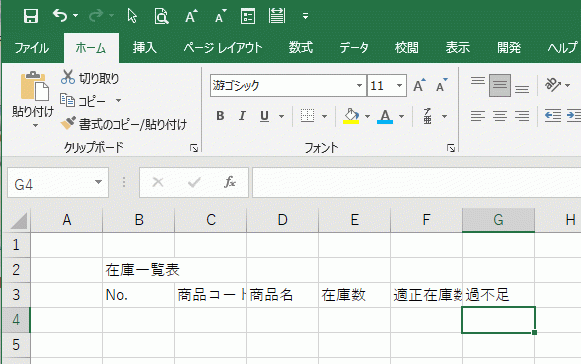
Task: Open the 表示 tab
Action: [x=458, y=48]
